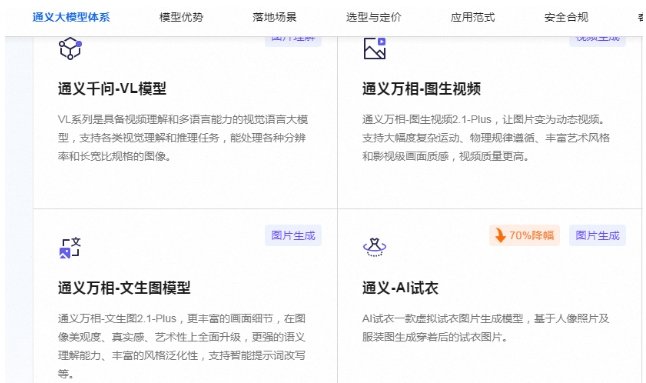Switch to the 模型优势 tab
646x383 pixels.
[x=181, y=17]
